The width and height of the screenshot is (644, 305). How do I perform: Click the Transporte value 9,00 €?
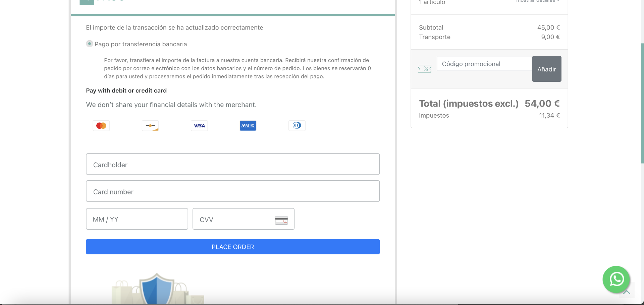(550, 37)
